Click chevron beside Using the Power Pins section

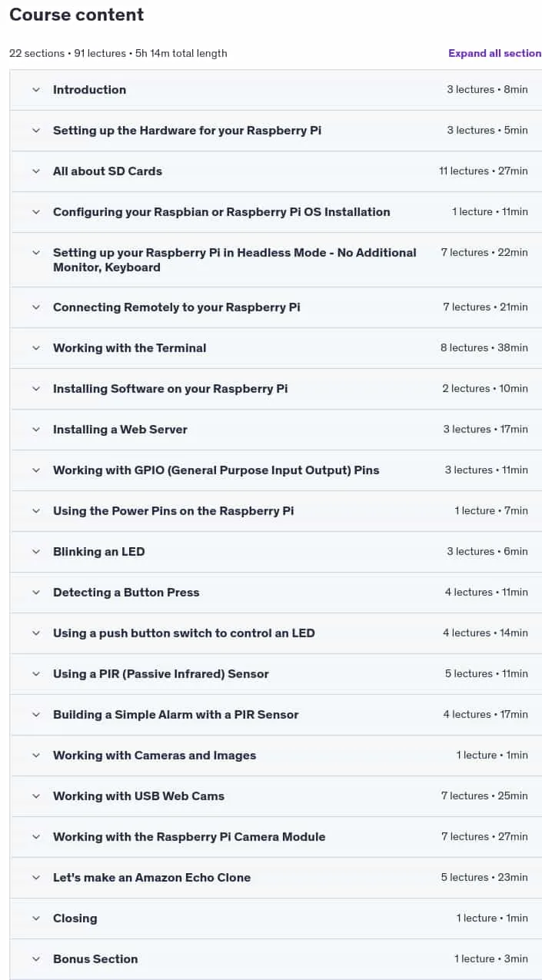point(35,511)
